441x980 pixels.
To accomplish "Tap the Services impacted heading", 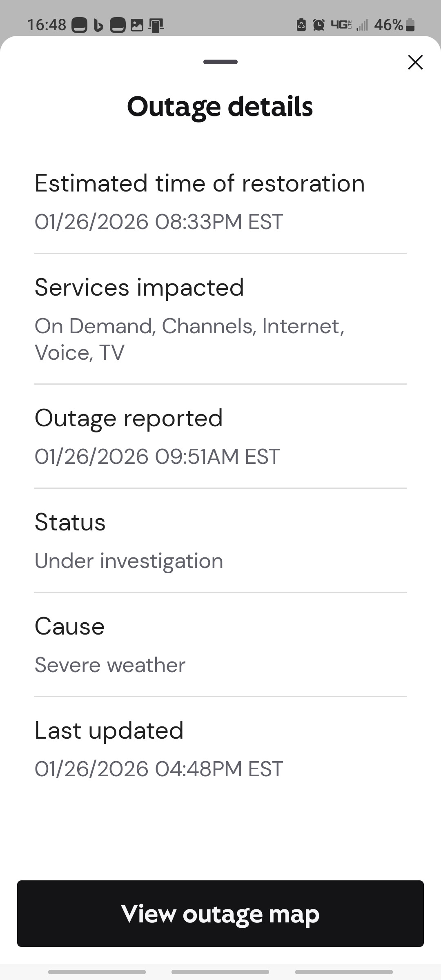I will [x=139, y=287].
